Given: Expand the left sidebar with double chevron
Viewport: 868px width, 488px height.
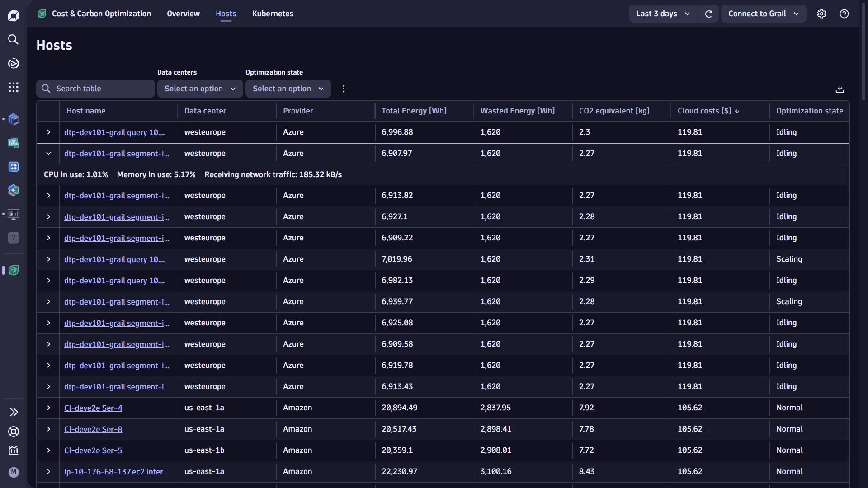Looking at the screenshot, I should coord(14,412).
